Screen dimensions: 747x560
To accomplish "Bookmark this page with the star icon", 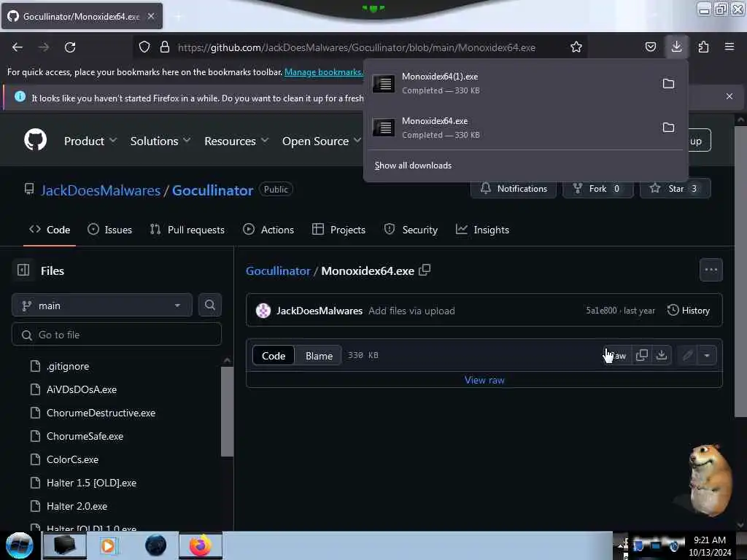I will (x=576, y=47).
